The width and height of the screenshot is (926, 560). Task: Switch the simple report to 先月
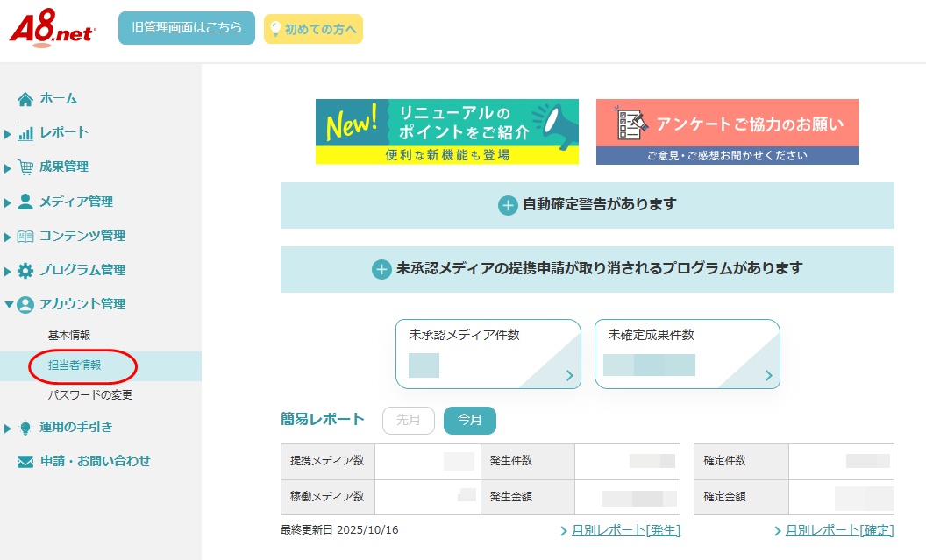(x=408, y=421)
